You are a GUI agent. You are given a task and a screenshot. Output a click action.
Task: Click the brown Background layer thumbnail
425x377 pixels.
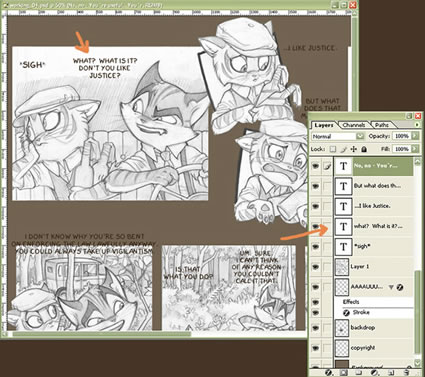click(342, 364)
